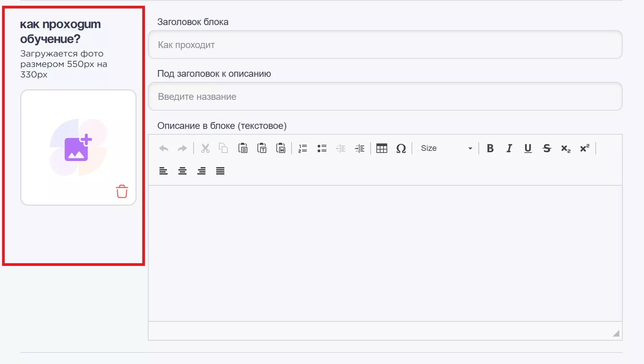Viewport: 644px width, 364px height.
Task: Apply superscript formatting
Action: [585, 148]
